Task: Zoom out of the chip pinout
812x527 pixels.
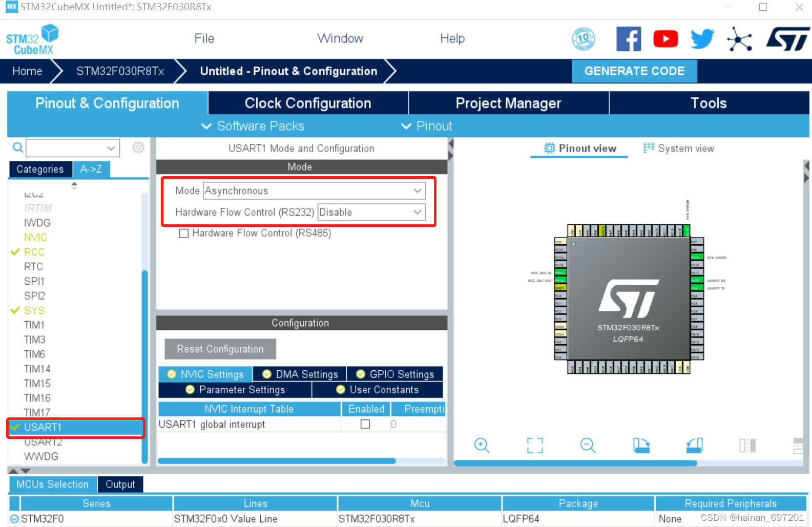Action: (x=588, y=445)
